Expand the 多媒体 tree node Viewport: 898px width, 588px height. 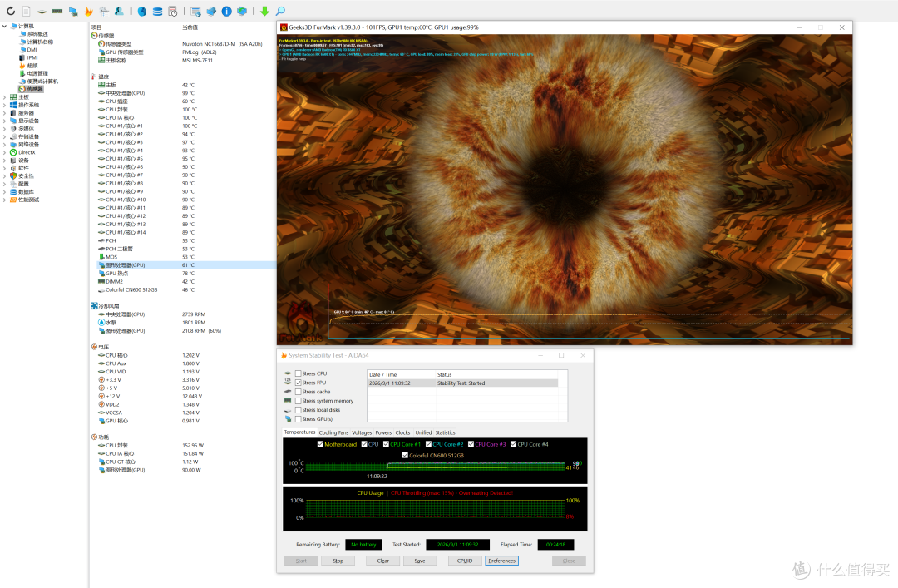5,129
